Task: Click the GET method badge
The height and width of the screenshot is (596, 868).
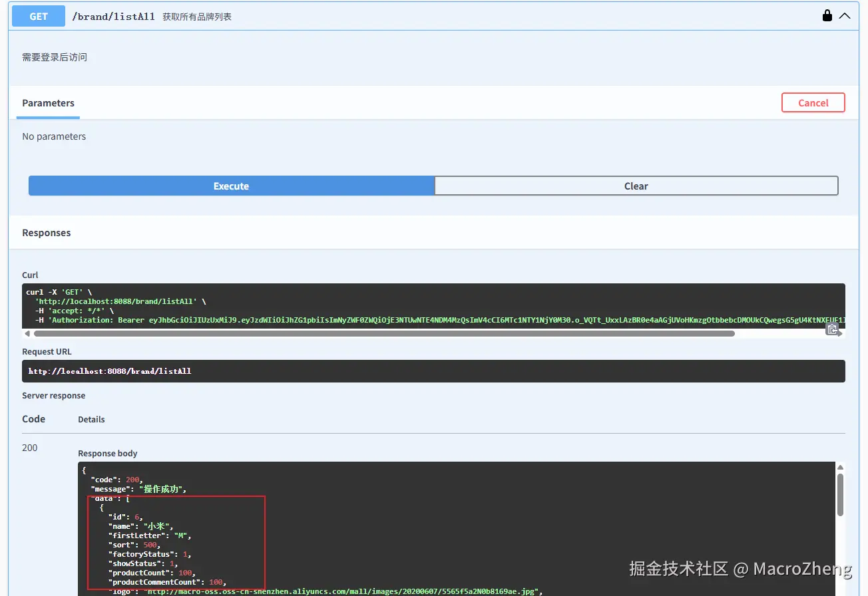Action: click(x=38, y=15)
